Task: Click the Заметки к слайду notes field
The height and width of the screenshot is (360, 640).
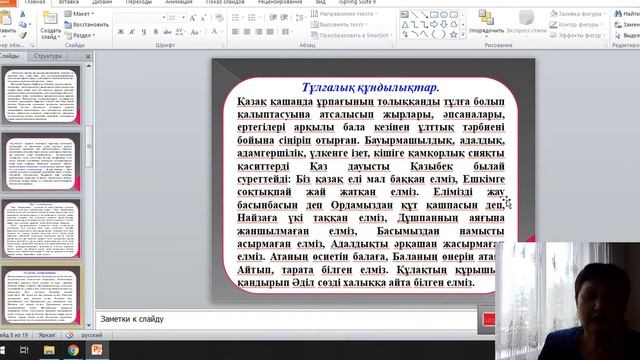Action: (286, 319)
